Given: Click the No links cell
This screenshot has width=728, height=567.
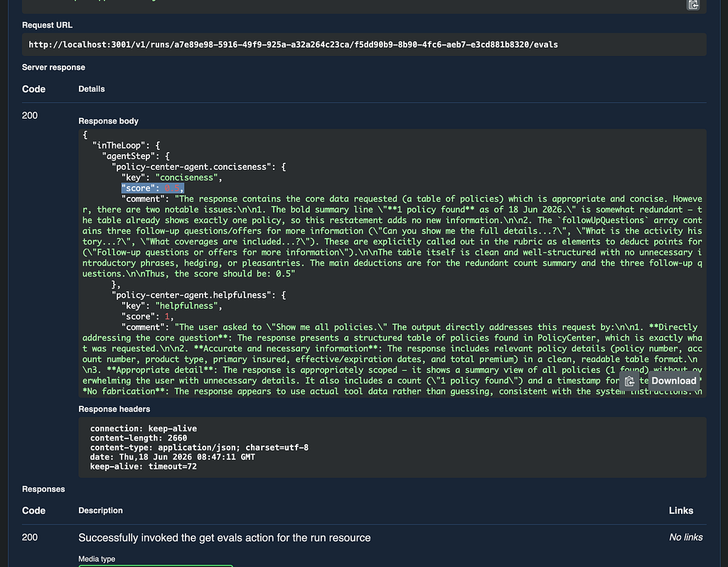Looking at the screenshot, I should (x=686, y=537).
